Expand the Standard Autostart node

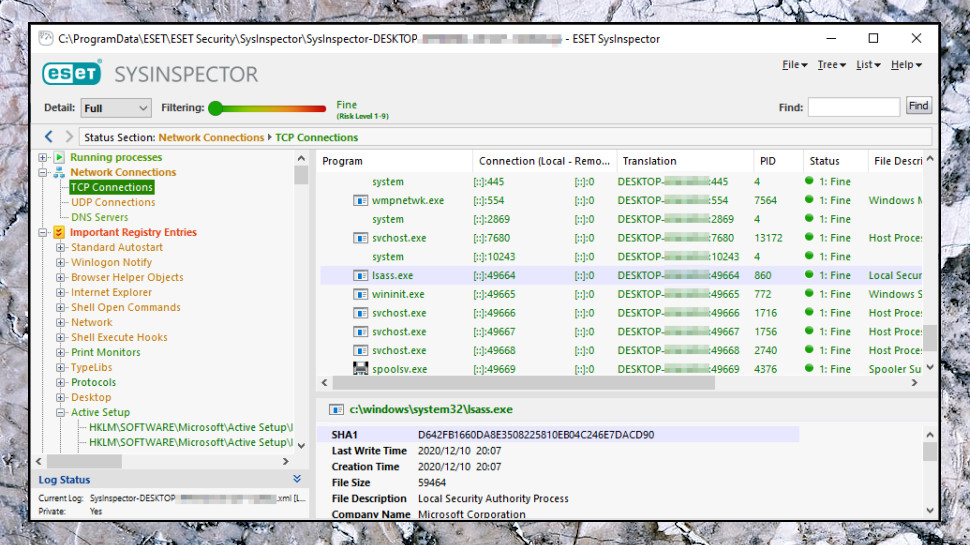click(x=61, y=247)
